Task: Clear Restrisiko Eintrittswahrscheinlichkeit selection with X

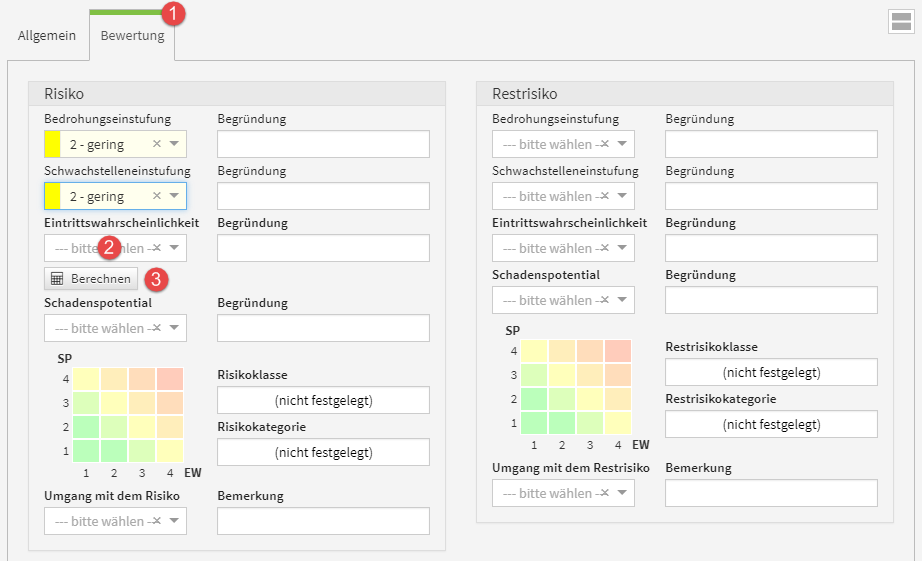Action: (x=604, y=248)
